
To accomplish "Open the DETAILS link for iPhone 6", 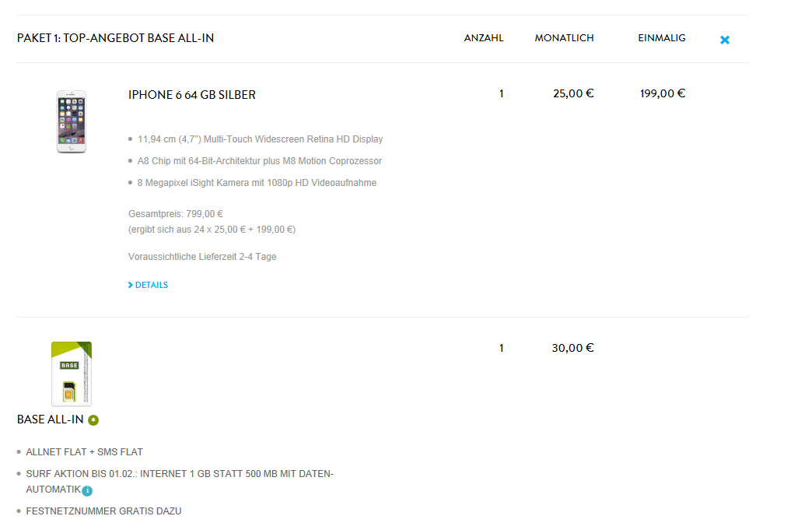I will point(152,286).
